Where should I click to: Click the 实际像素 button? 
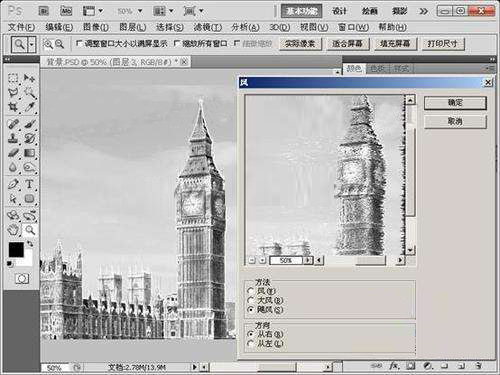coord(300,44)
